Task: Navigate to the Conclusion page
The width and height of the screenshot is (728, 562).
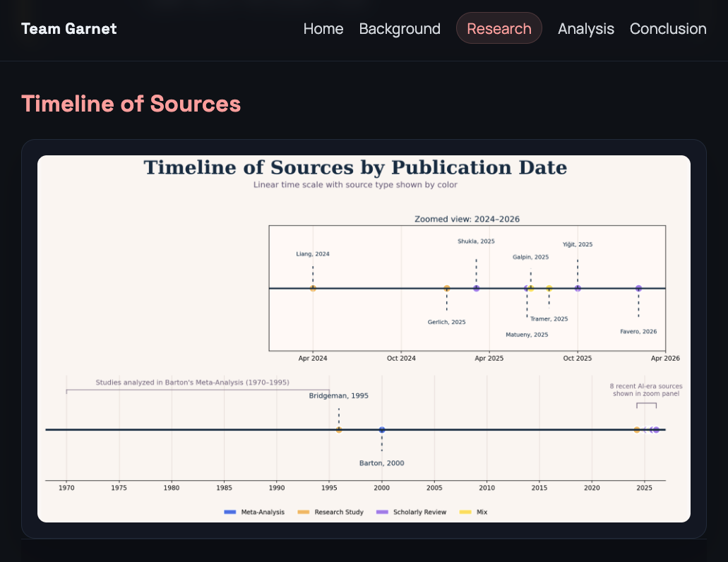Action: [668, 29]
